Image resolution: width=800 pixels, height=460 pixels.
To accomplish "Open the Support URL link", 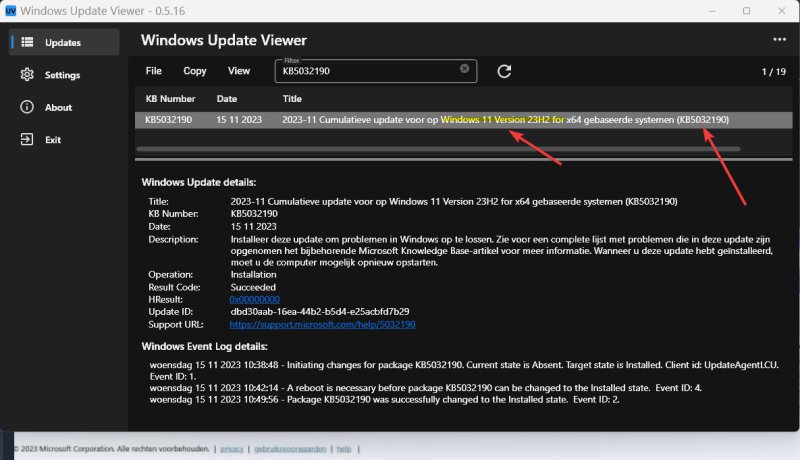I will (322, 325).
